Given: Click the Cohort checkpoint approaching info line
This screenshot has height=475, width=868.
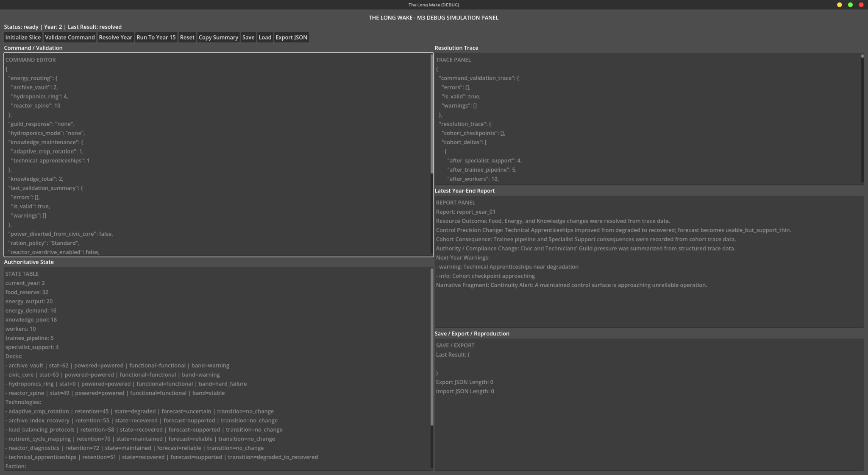Looking at the screenshot, I should click(485, 276).
